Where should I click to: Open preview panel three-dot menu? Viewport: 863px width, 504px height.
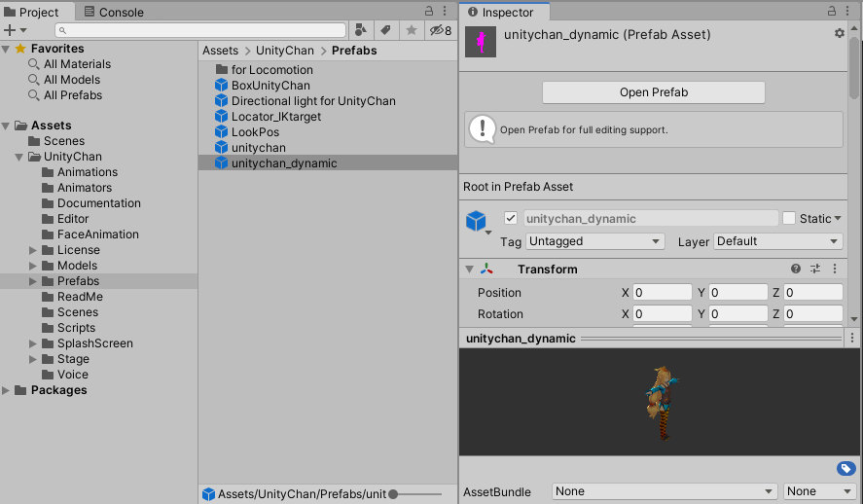tap(852, 338)
